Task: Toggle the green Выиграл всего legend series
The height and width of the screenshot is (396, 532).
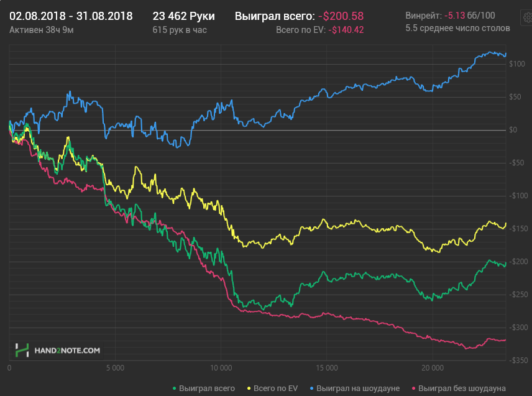Action: point(204,388)
